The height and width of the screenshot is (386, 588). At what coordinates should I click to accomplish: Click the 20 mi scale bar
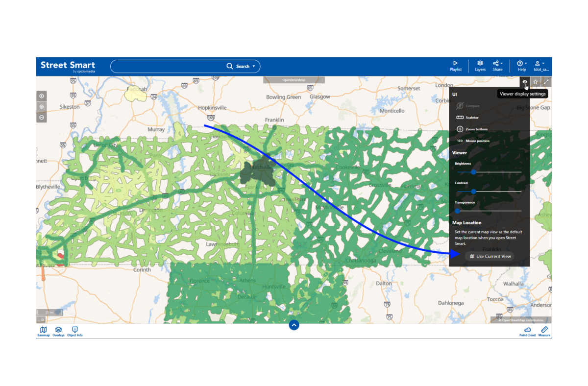[x=49, y=313]
